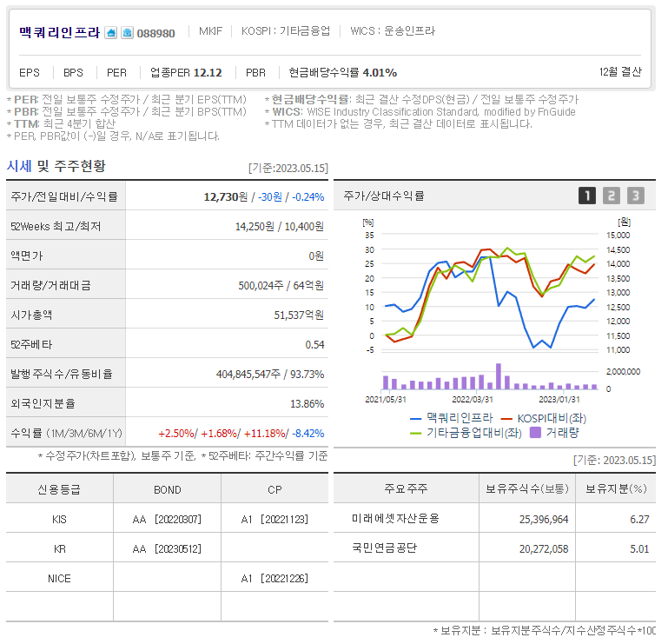668x644 pixels.
Task: Open the company homepage icon next to 맥쿼리인프라
Action: click(x=111, y=32)
